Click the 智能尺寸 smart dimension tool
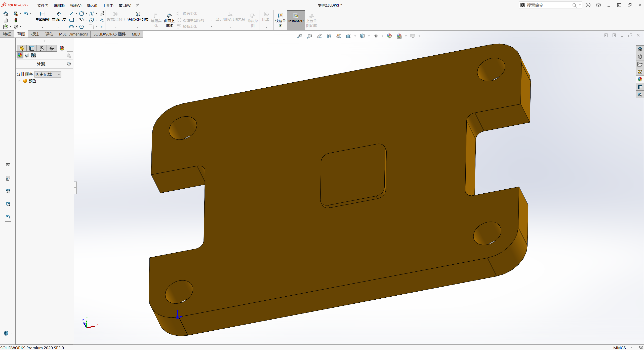 coord(59,17)
